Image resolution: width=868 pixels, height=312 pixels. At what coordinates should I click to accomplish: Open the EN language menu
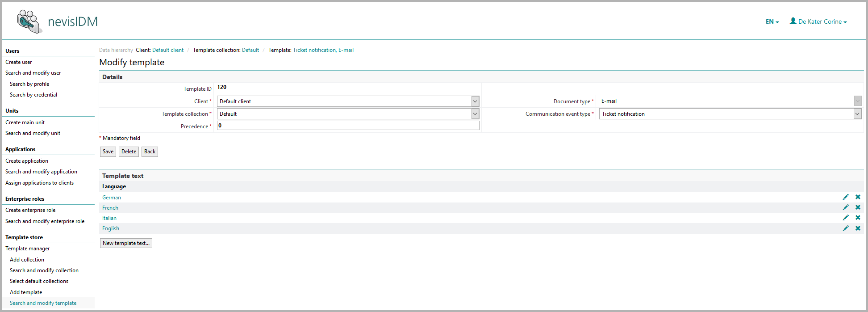pyautogui.click(x=772, y=21)
